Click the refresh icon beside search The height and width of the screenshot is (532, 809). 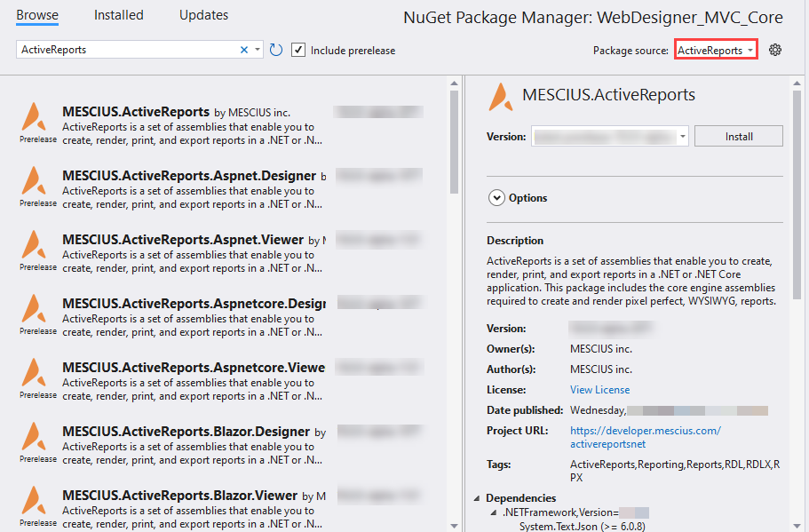276,50
